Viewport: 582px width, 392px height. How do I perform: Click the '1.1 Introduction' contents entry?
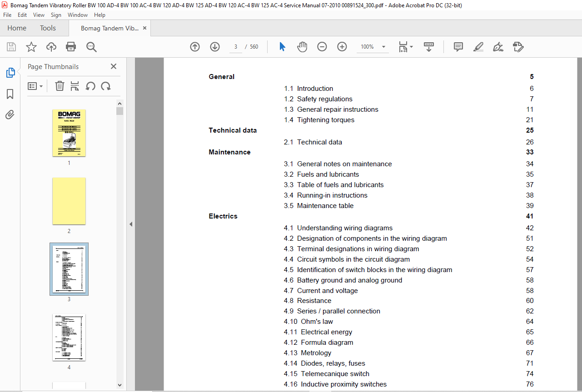[308, 89]
